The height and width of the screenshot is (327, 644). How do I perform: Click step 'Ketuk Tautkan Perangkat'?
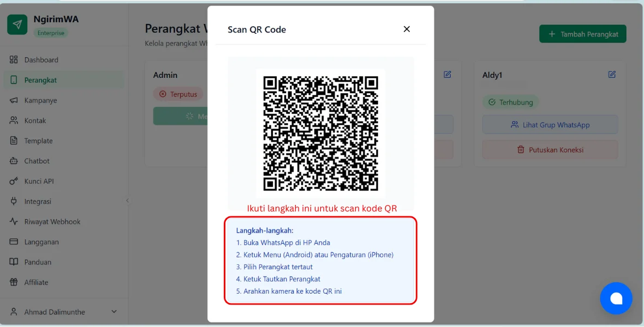coord(278,279)
